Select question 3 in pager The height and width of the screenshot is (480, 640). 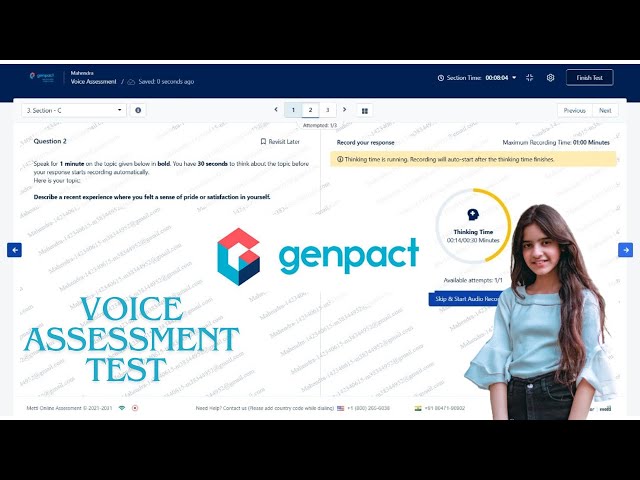coord(327,110)
